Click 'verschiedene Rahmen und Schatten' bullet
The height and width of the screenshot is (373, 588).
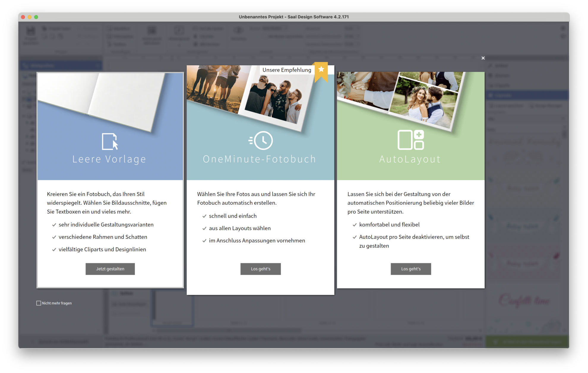pyautogui.click(x=103, y=237)
